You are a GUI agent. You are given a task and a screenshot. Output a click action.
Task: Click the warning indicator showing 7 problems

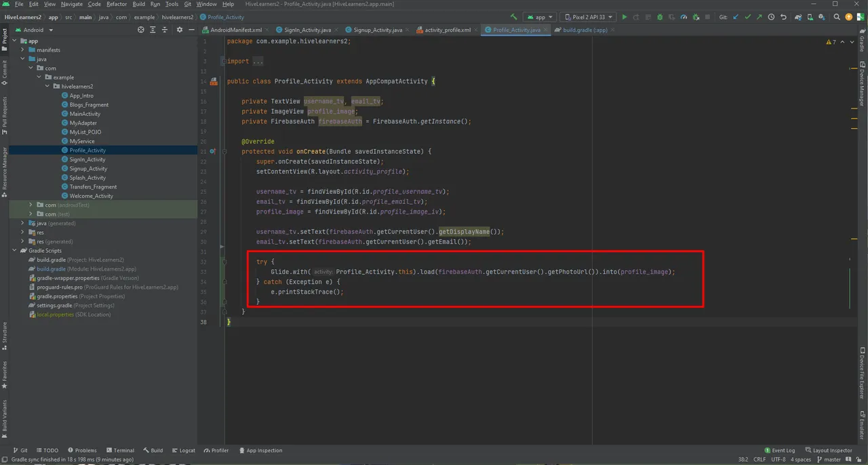point(831,42)
